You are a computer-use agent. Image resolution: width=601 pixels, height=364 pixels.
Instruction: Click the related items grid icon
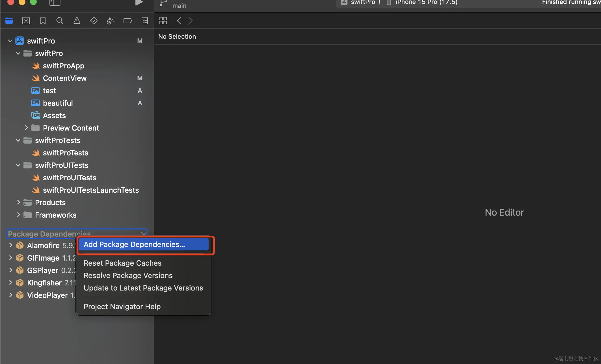coord(163,21)
